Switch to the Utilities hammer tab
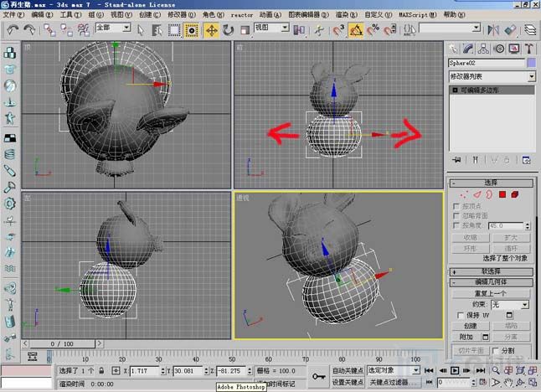Viewport: 541px width, 392px height. [529, 49]
